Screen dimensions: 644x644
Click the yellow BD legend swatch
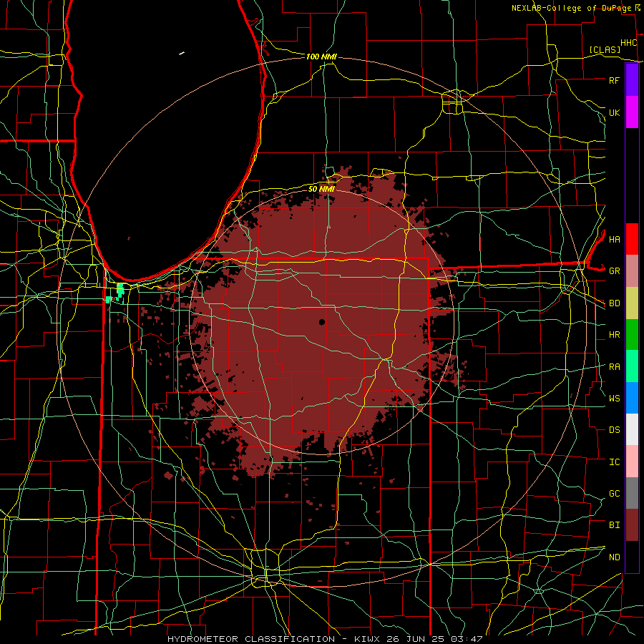(632, 303)
